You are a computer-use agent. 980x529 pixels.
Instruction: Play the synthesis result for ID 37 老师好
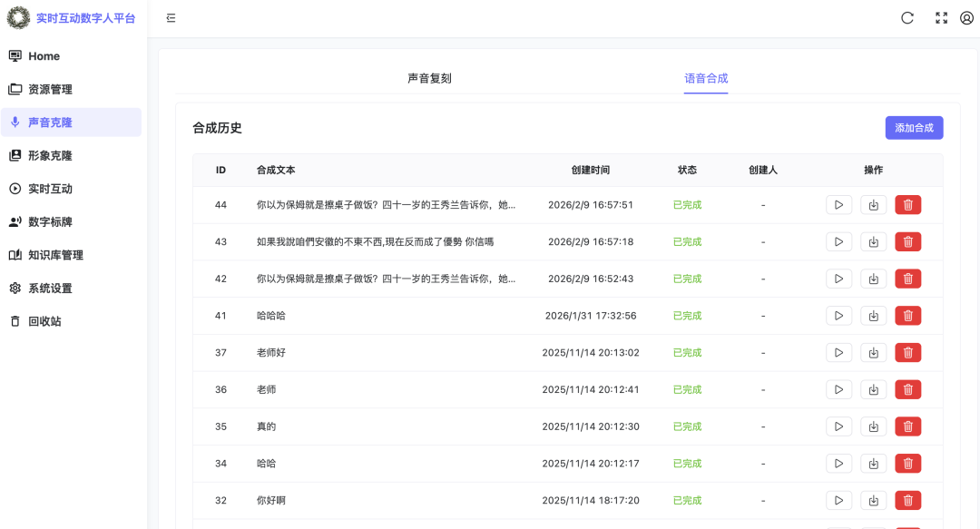(838, 352)
